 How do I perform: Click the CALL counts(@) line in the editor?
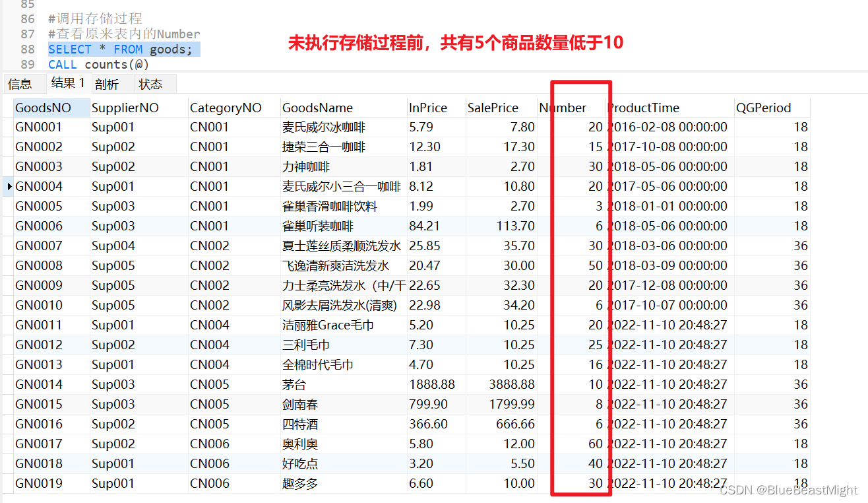(99, 64)
